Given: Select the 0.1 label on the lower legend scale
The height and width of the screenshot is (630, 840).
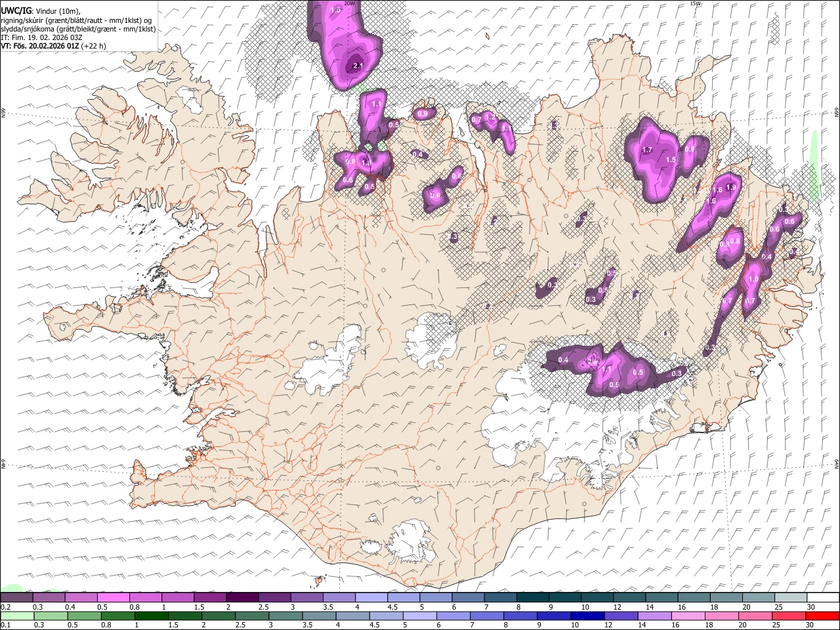Looking at the screenshot, I should click(6, 625).
